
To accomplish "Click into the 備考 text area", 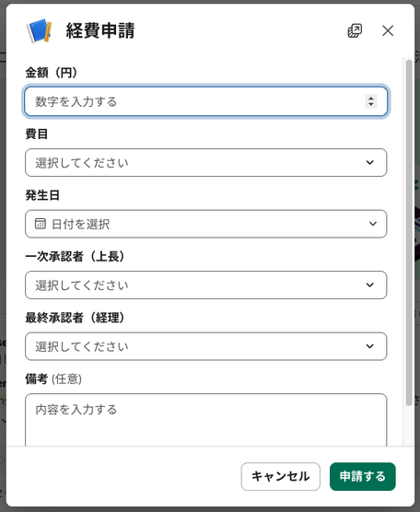I will pyautogui.click(x=205, y=420).
